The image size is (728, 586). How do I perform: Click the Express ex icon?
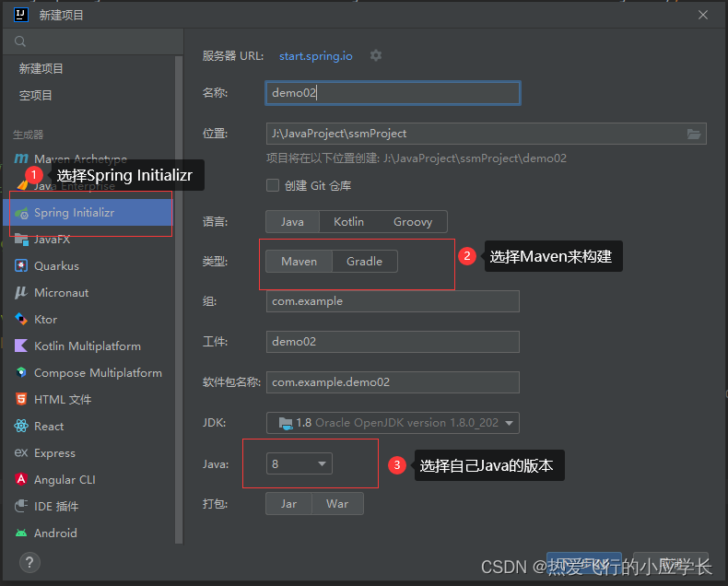coord(21,452)
